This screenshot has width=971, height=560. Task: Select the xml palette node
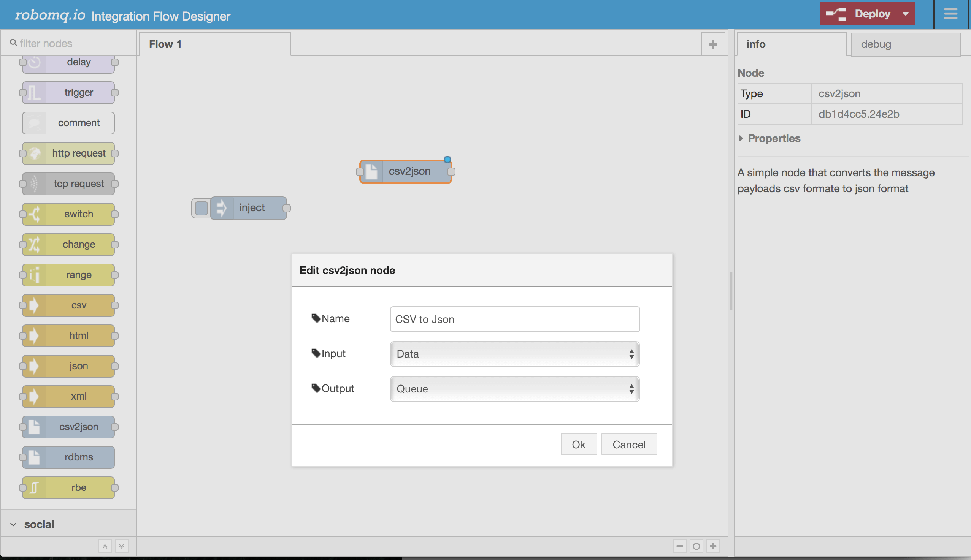coord(68,396)
